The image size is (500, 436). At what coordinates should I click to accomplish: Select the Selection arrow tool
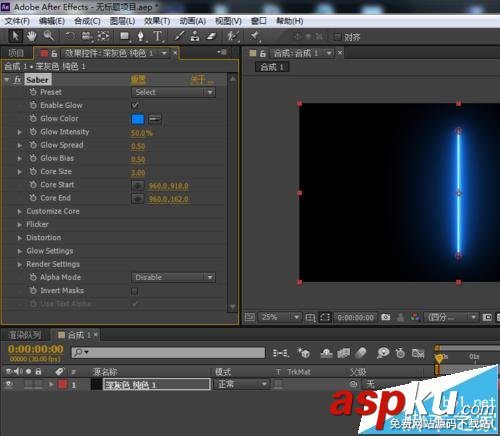(15, 36)
